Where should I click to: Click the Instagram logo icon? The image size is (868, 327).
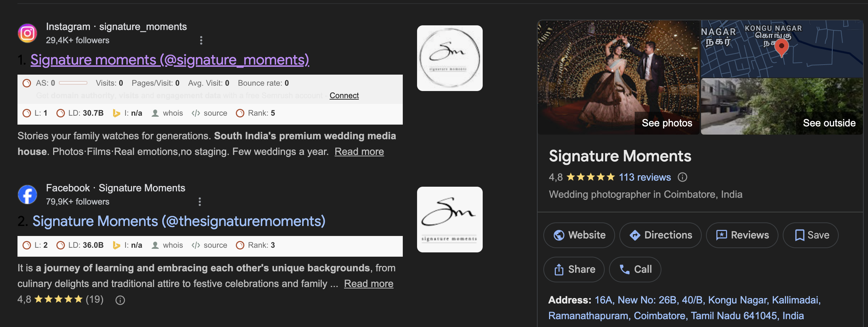(27, 33)
